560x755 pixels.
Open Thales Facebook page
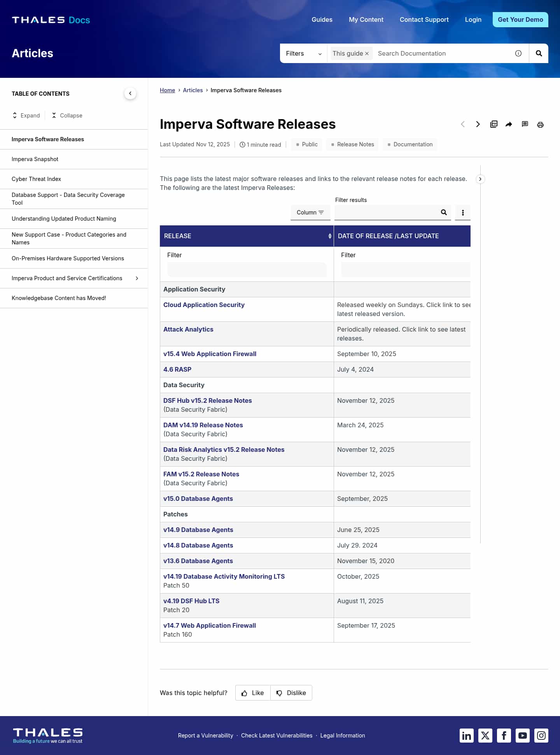pyautogui.click(x=504, y=736)
